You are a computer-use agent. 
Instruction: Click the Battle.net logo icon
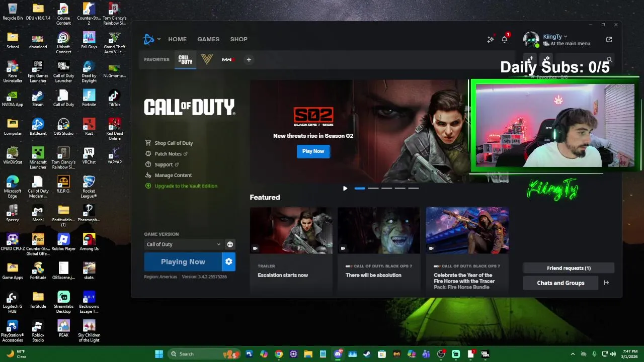click(148, 39)
